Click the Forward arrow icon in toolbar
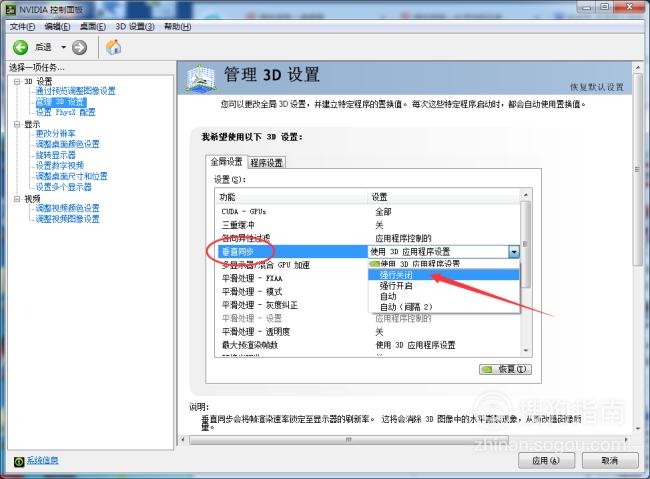Screen dimensions: 650x479 79,48
